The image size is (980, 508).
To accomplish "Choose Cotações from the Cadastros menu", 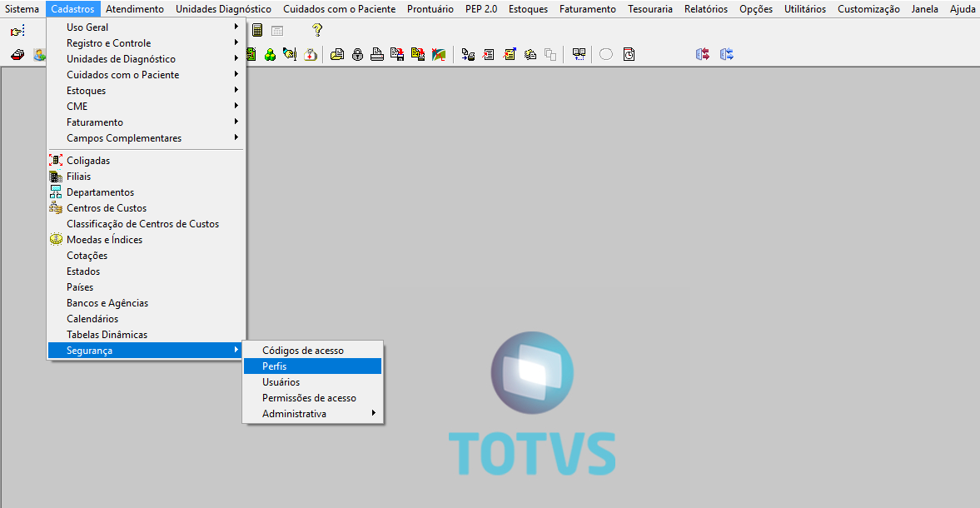I will pos(145,256).
